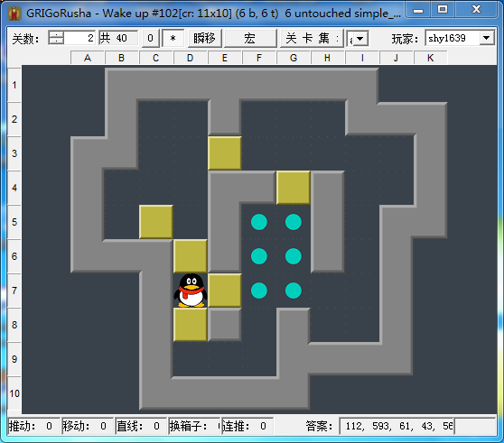504x443 pixels.
Task: Select the yellow box at C5
Action: click(x=156, y=222)
